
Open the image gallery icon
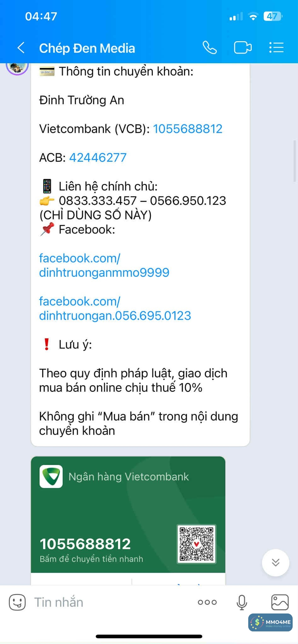click(x=280, y=602)
